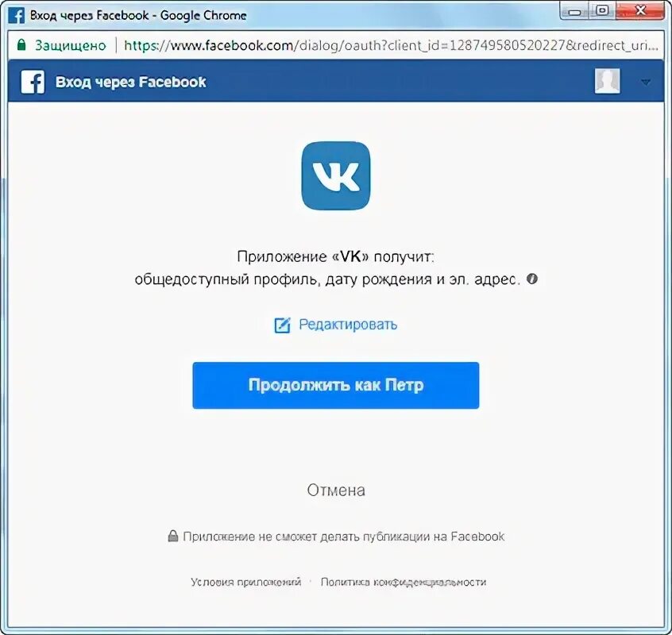Open the Редактировать permissions link
Image resolution: width=672 pixels, height=635 pixels.
(x=348, y=325)
